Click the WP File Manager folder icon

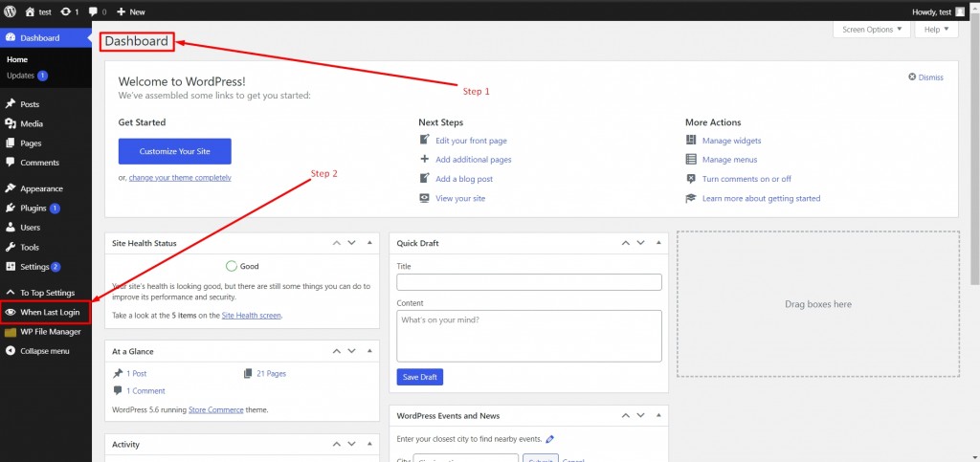10,332
